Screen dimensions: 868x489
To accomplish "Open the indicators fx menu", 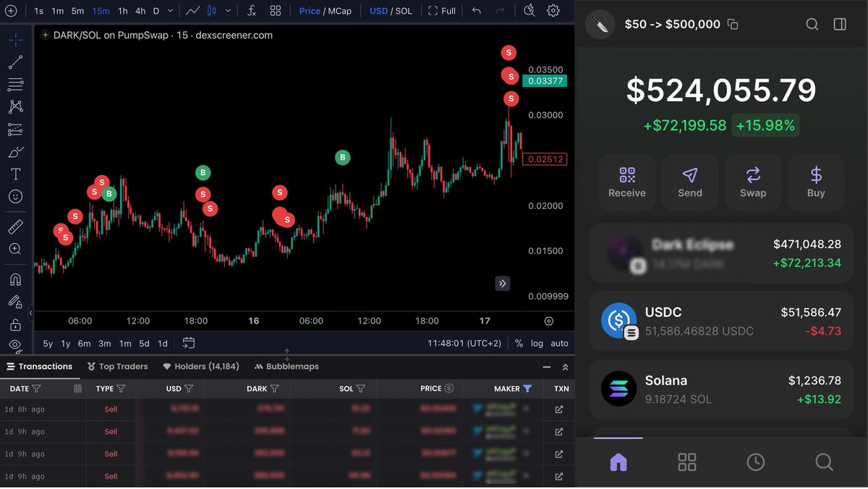I will click(252, 11).
